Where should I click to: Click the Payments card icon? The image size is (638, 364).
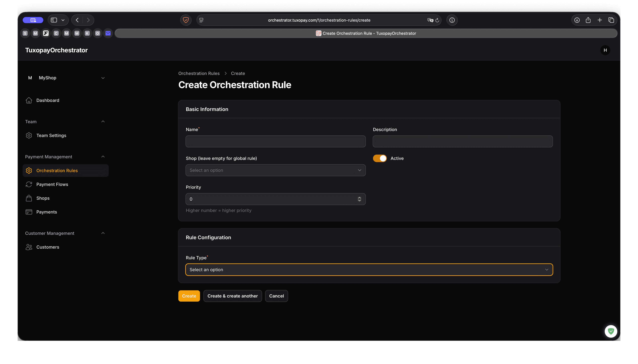pos(29,212)
